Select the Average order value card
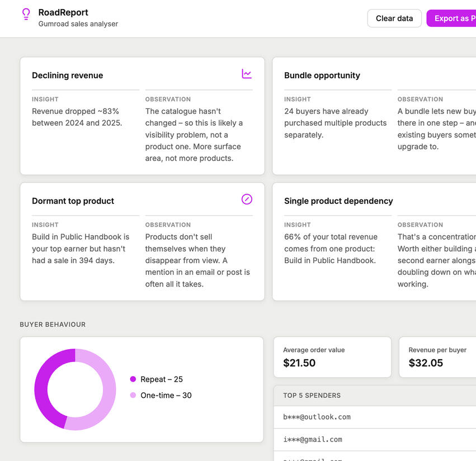 pos(332,357)
